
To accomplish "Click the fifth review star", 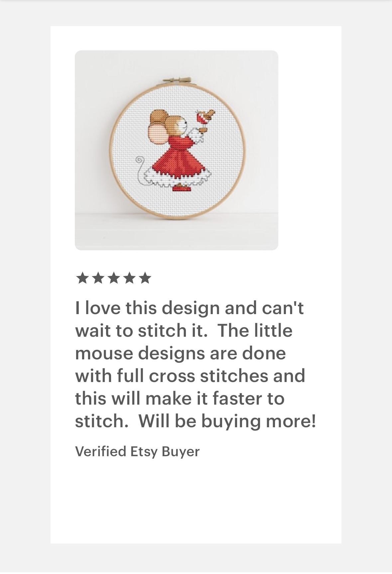I will (x=145, y=278).
